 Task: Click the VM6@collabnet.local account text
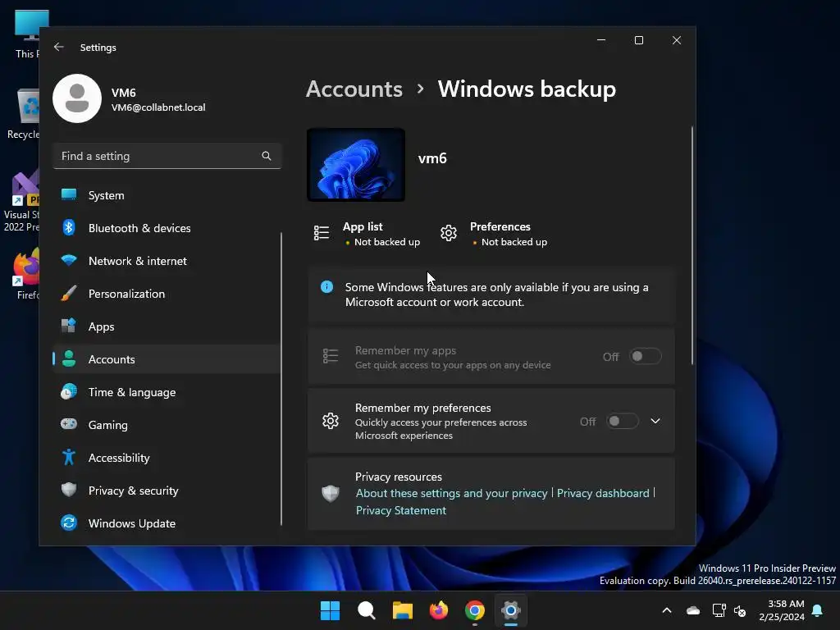coord(158,107)
